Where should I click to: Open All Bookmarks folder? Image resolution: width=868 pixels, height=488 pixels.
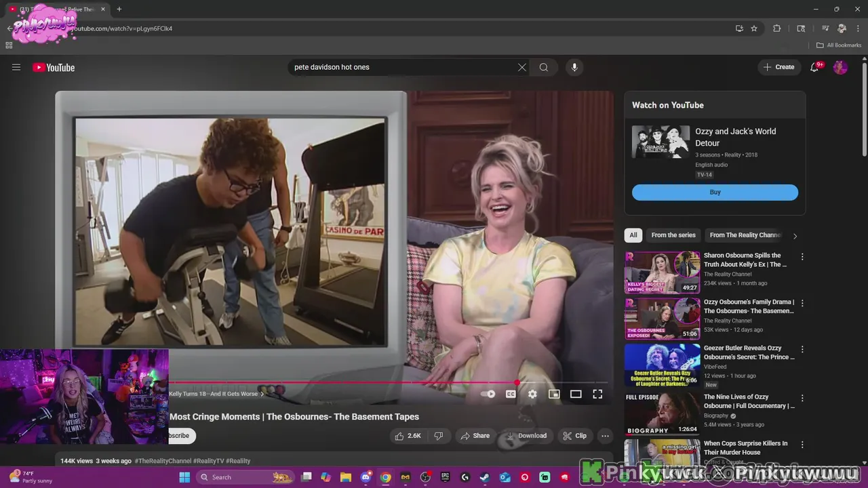coord(839,45)
